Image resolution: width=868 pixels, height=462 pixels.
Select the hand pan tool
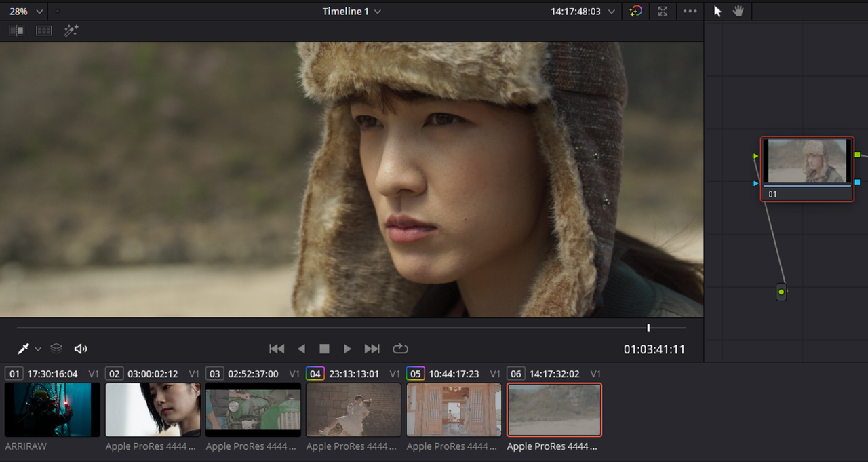tap(738, 11)
